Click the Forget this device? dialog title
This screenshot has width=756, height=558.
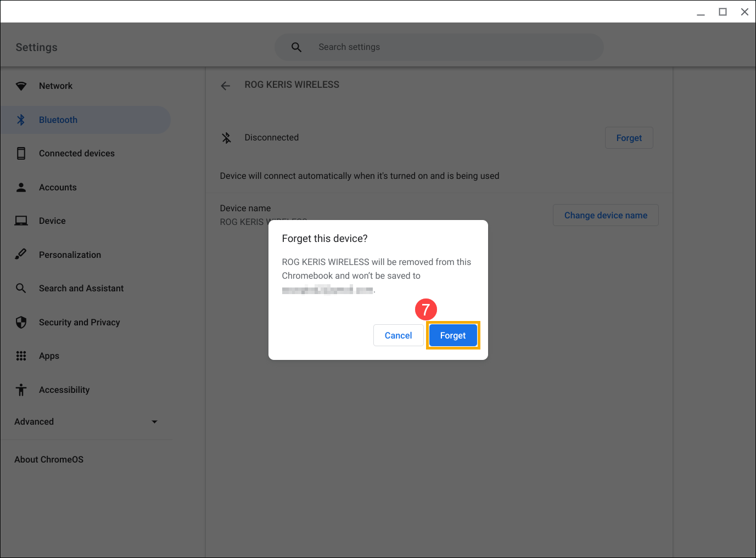coord(324,239)
